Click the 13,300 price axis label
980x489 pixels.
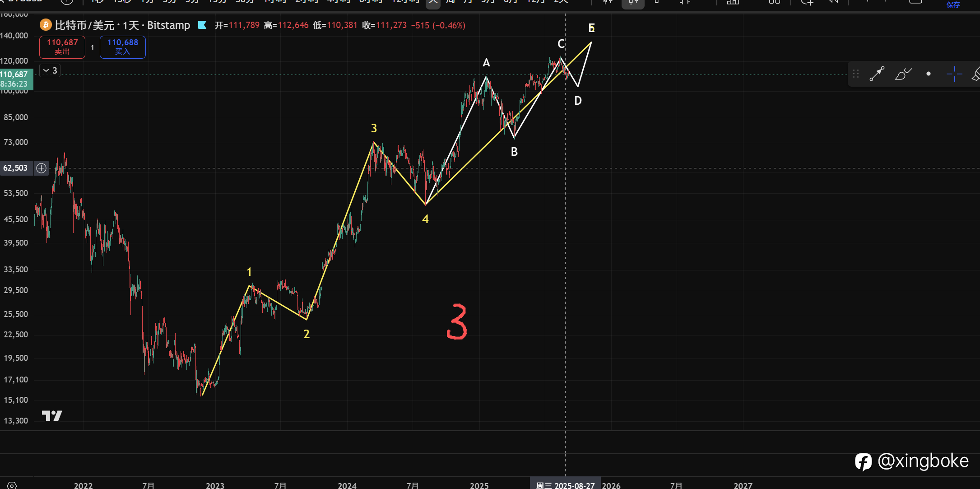pos(16,421)
